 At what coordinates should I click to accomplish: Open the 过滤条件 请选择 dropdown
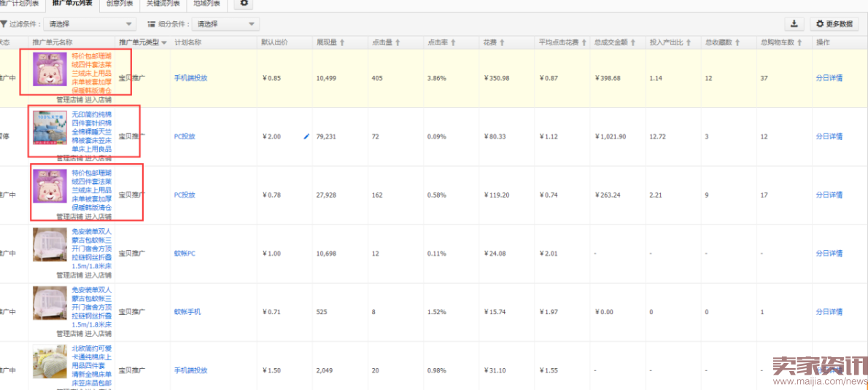89,24
